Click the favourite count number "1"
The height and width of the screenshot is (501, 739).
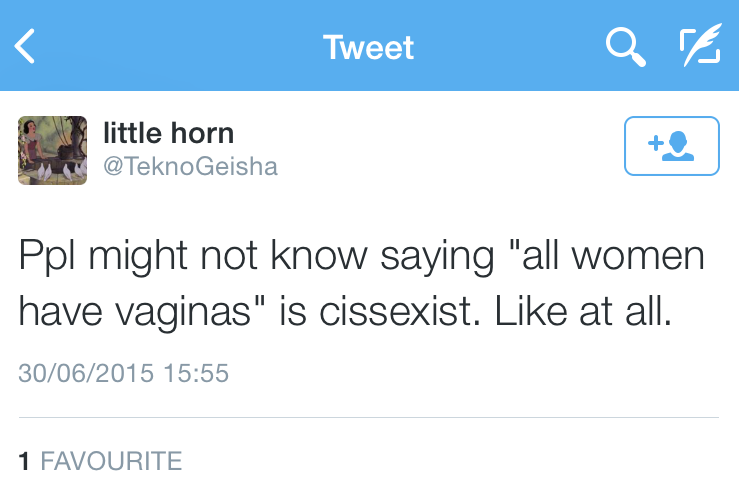tap(24, 461)
